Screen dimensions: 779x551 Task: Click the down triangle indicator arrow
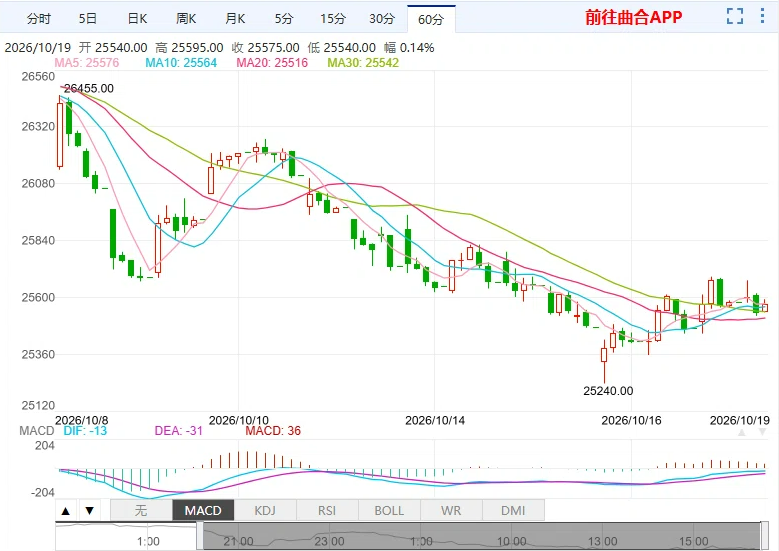[89, 510]
